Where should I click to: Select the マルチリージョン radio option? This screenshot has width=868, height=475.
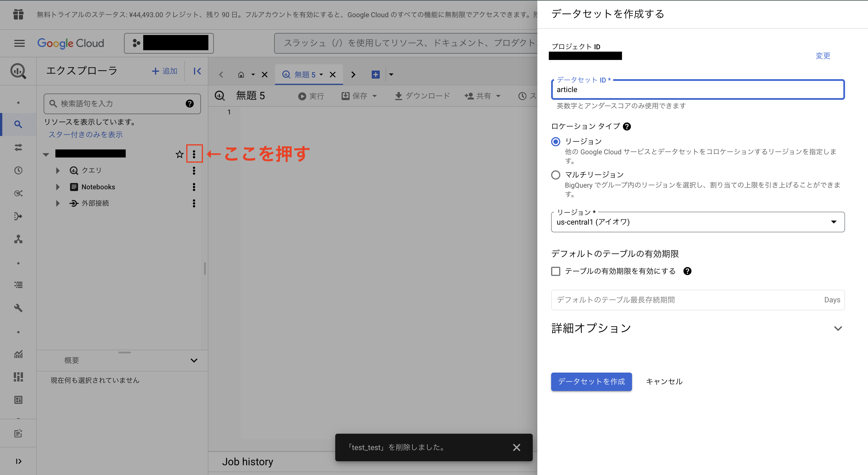556,175
